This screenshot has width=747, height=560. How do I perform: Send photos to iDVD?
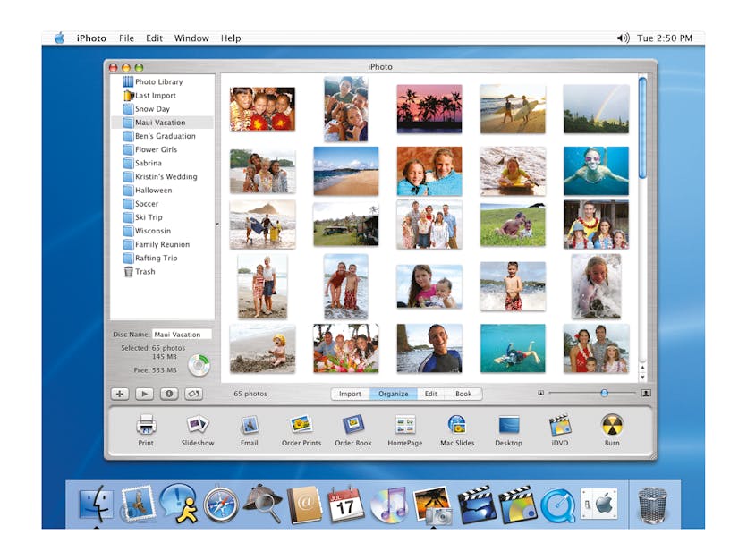560,425
